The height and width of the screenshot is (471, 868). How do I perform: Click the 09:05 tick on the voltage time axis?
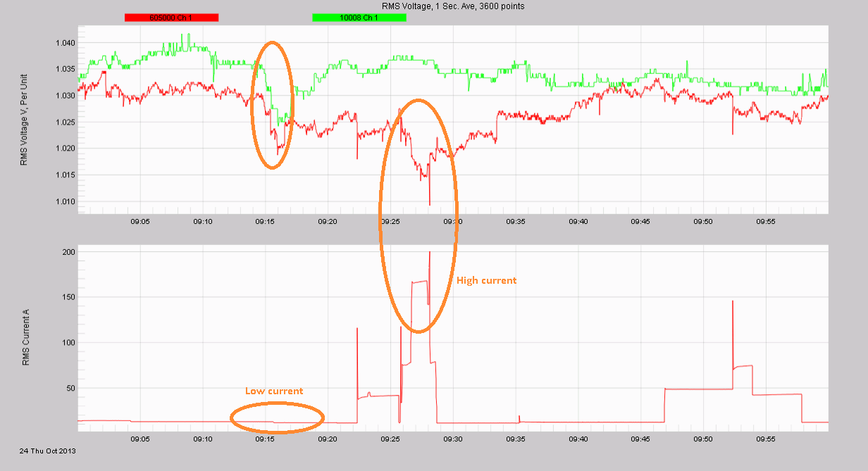140,222
